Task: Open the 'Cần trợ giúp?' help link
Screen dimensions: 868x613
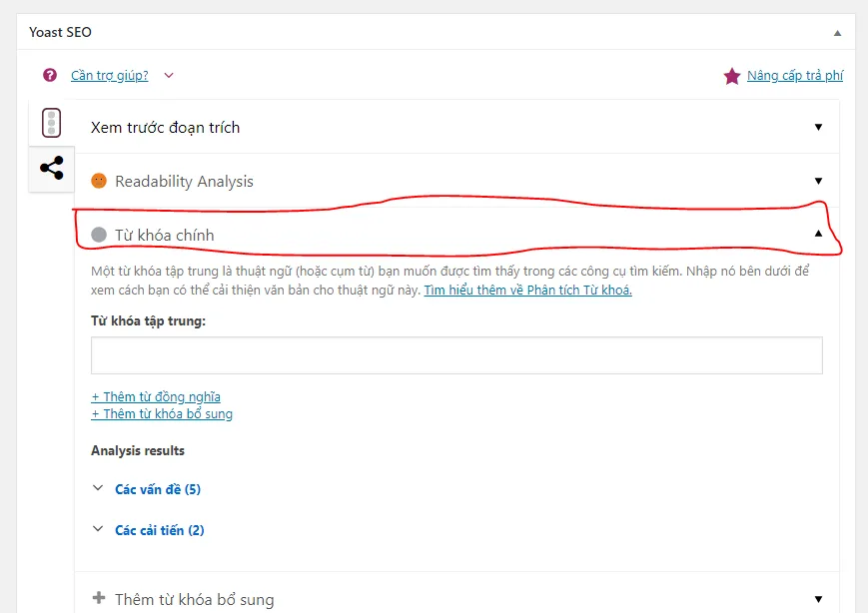Action: click(110, 75)
